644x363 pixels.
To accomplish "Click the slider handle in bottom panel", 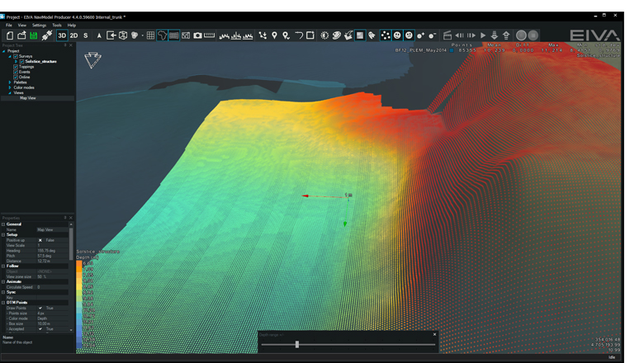I will [x=296, y=344].
